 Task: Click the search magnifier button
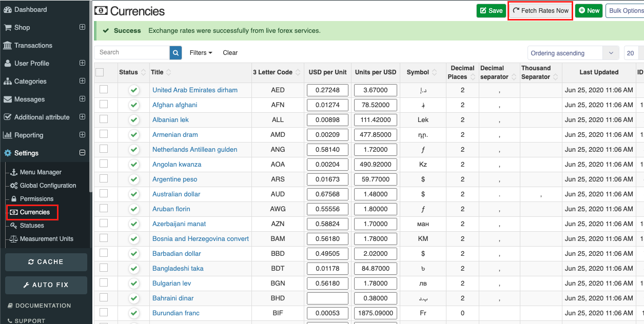(175, 52)
